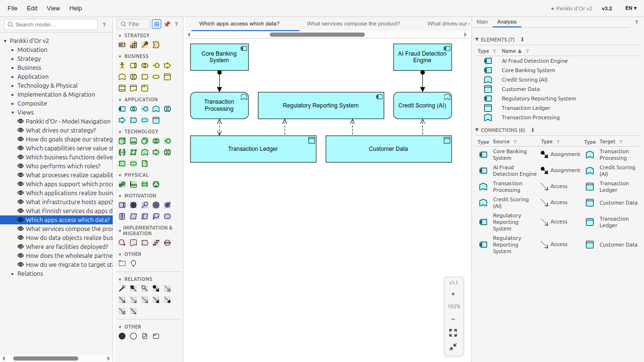
Task: Toggle the palette pin icon
Action: [x=167, y=24]
